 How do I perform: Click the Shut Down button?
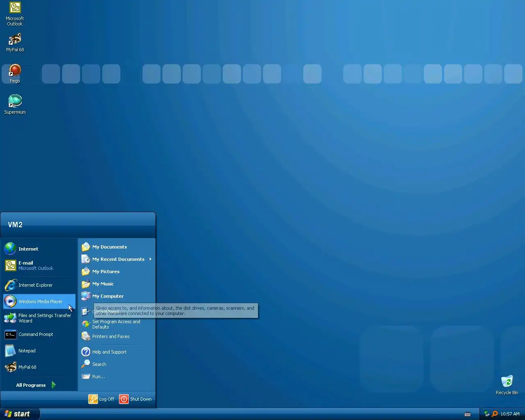[x=135, y=399]
